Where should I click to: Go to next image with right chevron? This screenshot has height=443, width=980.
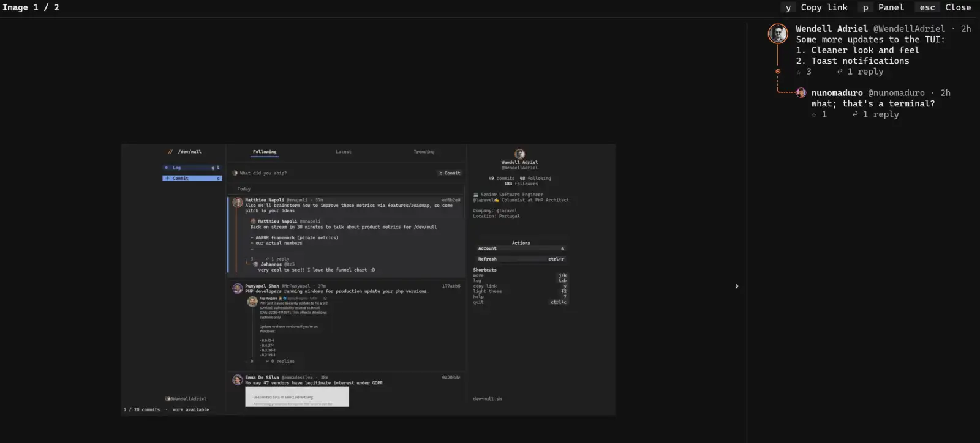(737, 286)
